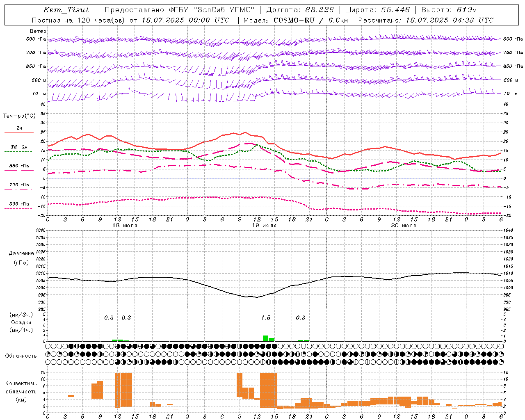This screenshot has width=525, height=420.
Task: Click the '10 м' label right of wind panel
Action: [510, 94]
